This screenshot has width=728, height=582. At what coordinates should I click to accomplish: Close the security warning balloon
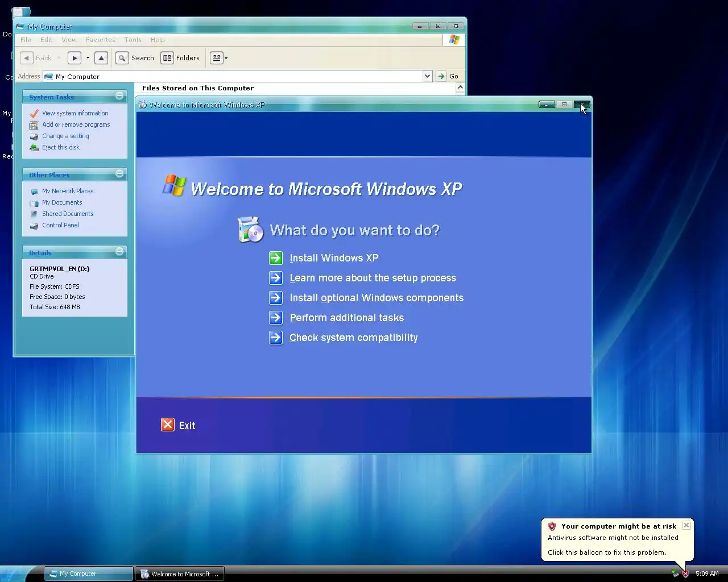point(686,525)
